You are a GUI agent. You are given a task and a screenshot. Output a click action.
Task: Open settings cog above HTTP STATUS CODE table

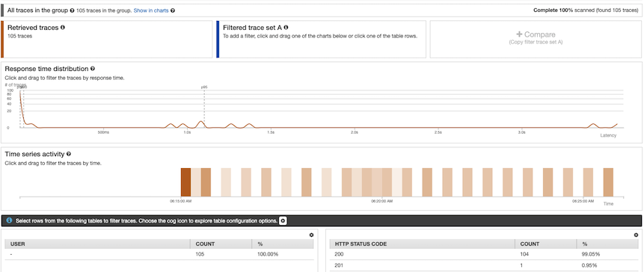(x=637, y=235)
